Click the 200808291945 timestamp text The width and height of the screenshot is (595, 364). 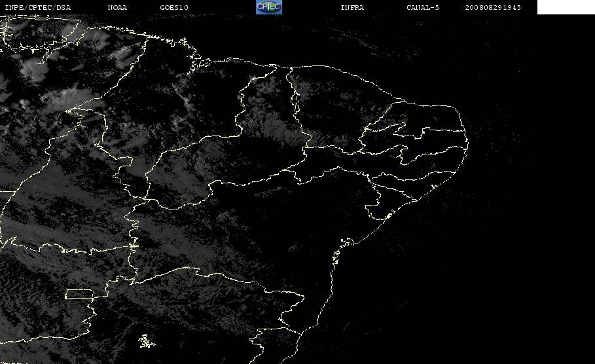(x=493, y=8)
